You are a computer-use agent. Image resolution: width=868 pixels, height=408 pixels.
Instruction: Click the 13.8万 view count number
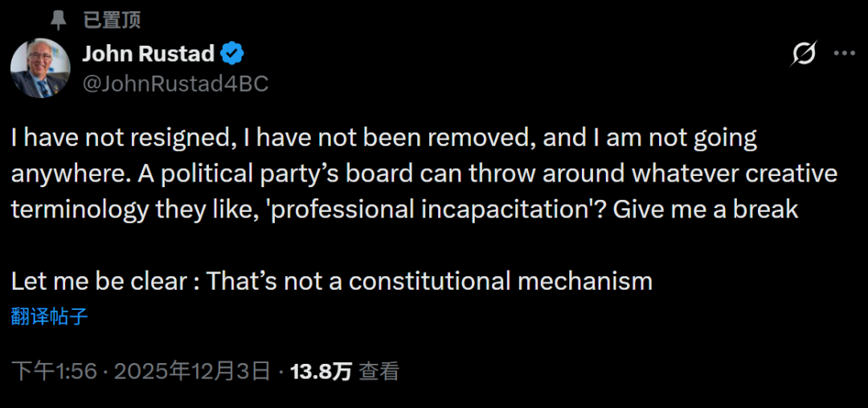[321, 371]
